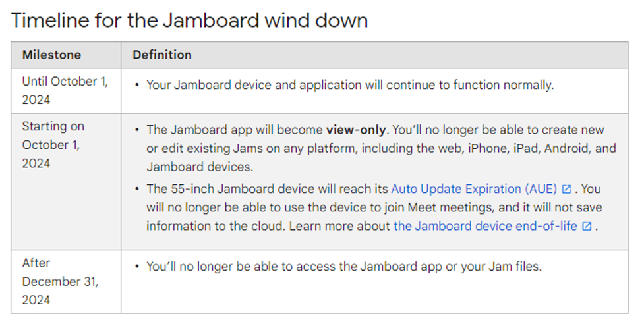Open the Jamboard device end-of-life link
644x326 pixels.
[x=485, y=226]
